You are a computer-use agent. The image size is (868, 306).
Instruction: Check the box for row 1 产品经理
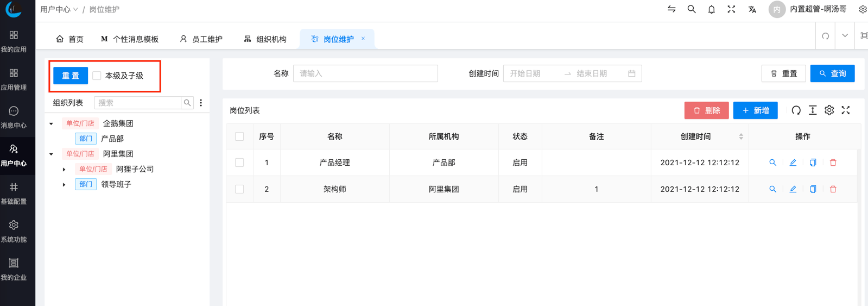coord(239,163)
